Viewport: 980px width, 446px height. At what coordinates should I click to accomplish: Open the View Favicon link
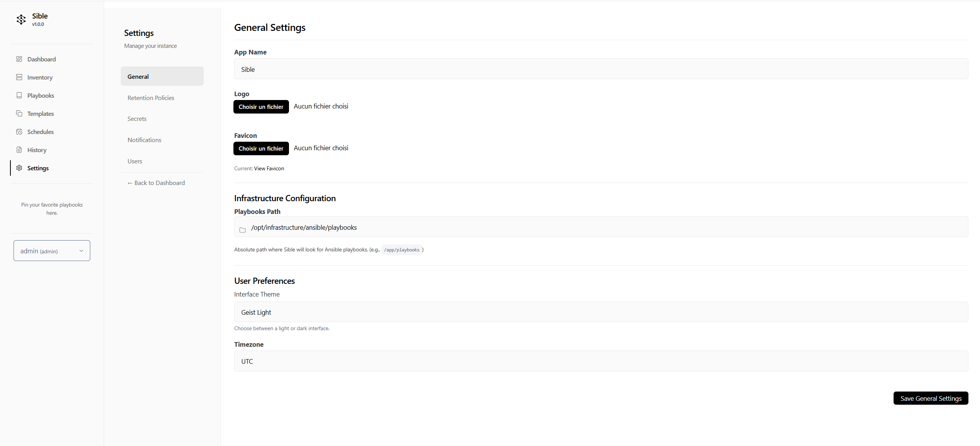point(269,168)
